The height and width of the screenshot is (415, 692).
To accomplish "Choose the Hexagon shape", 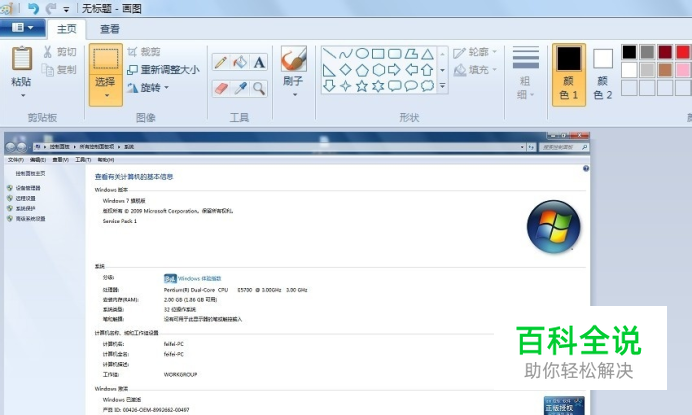I will click(378, 70).
